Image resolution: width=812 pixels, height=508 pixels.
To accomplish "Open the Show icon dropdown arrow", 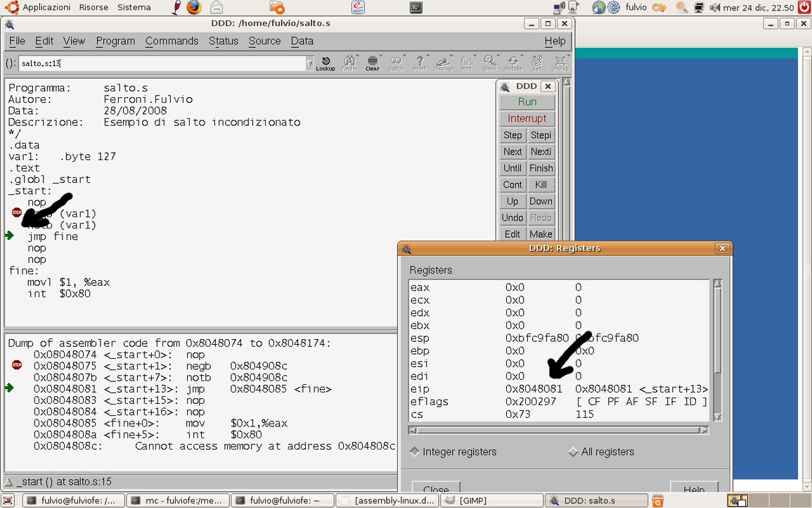I will (x=498, y=56).
